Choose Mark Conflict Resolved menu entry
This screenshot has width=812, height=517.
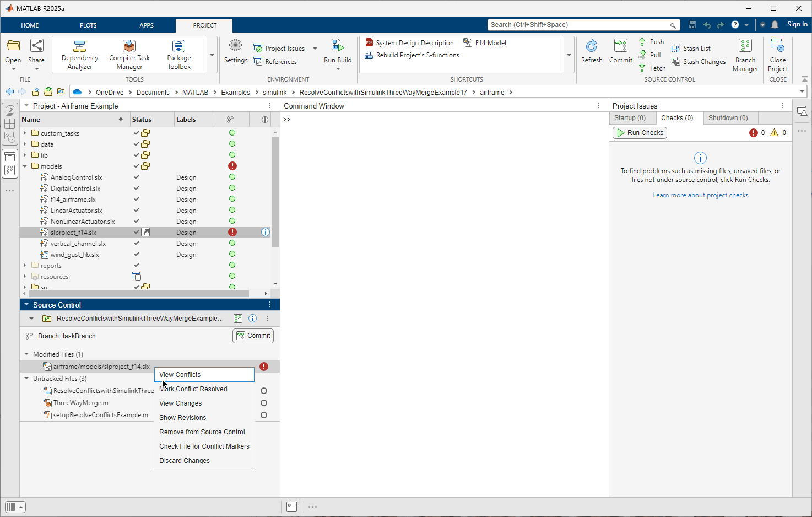[193, 389]
